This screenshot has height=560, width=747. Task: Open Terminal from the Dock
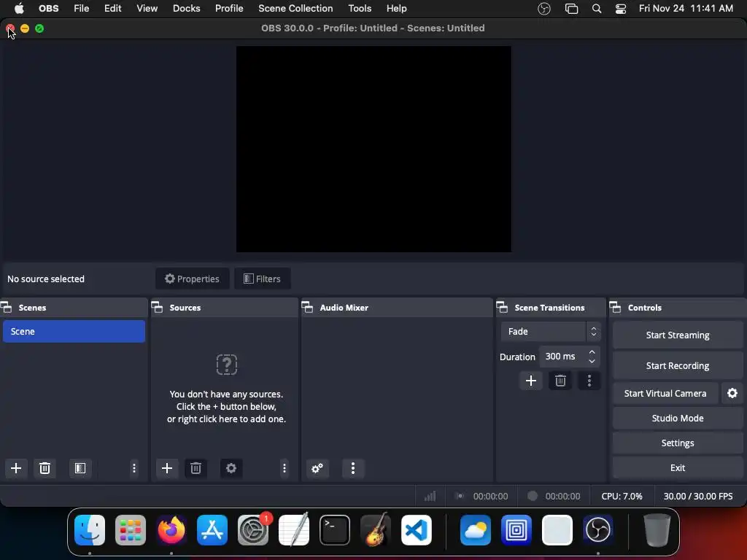334,529
